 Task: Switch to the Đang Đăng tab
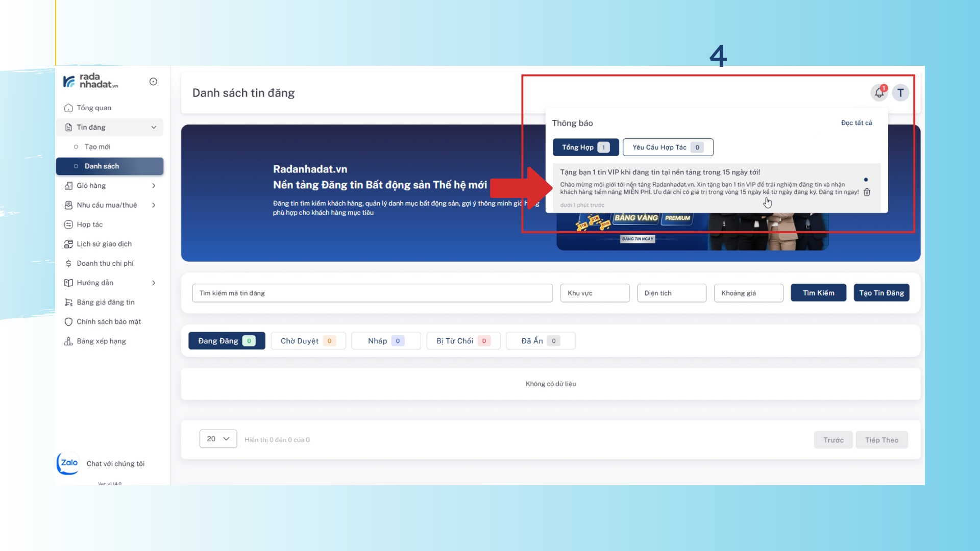coord(227,341)
